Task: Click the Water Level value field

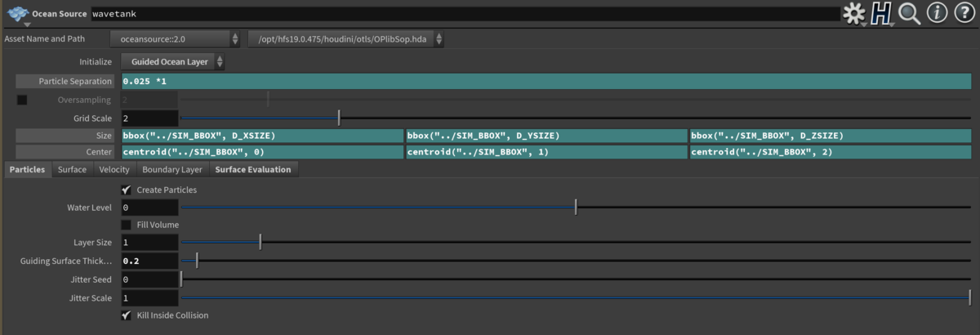Action: click(x=149, y=208)
